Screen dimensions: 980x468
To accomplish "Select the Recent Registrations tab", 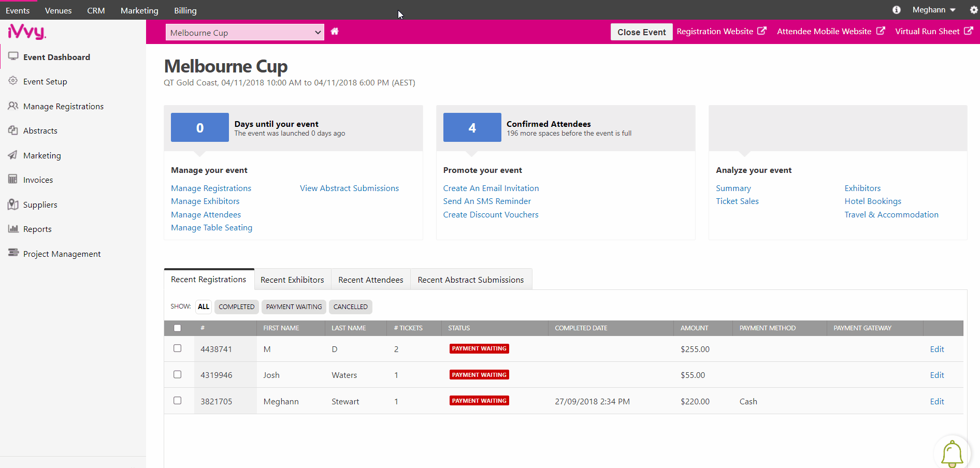I will [209, 279].
